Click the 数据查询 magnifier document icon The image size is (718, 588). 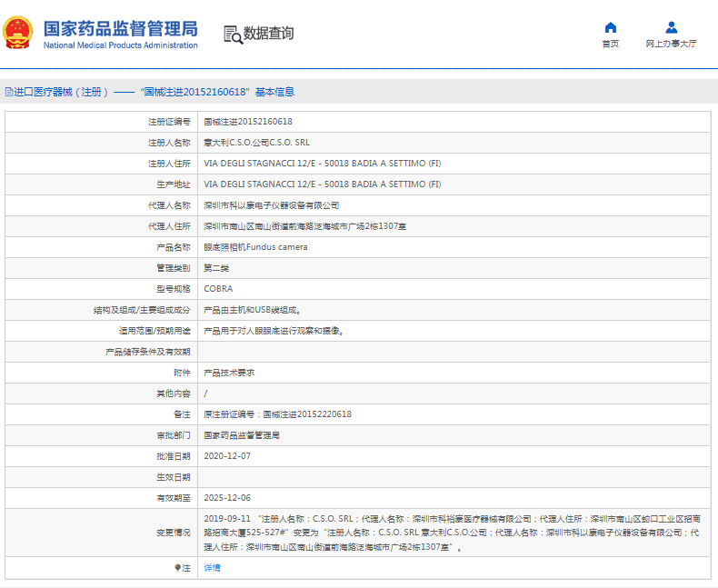[233, 34]
